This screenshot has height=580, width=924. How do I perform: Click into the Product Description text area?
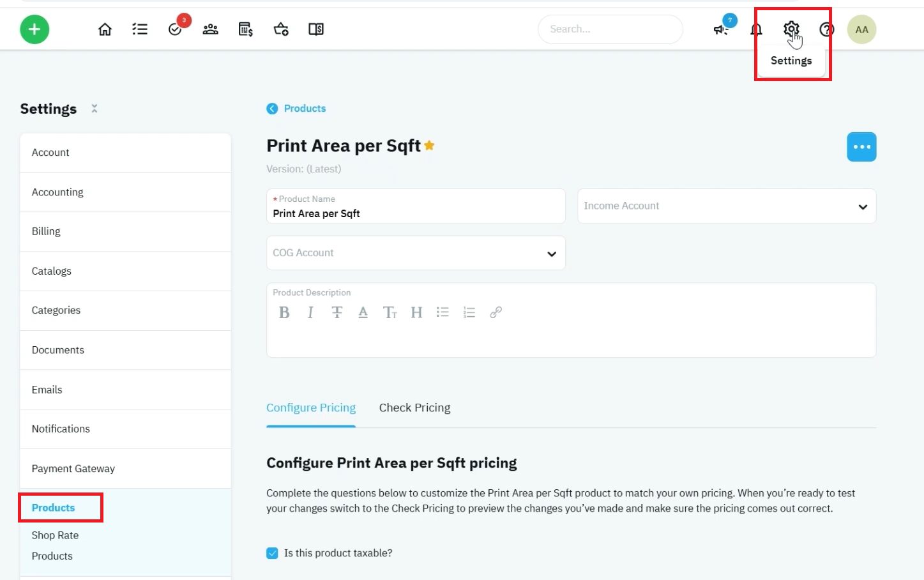571,339
